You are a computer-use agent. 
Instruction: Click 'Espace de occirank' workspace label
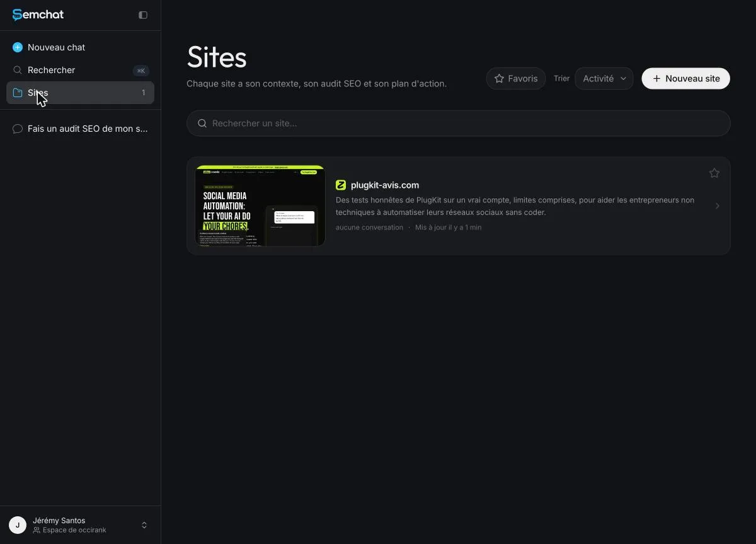click(x=74, y=530)
